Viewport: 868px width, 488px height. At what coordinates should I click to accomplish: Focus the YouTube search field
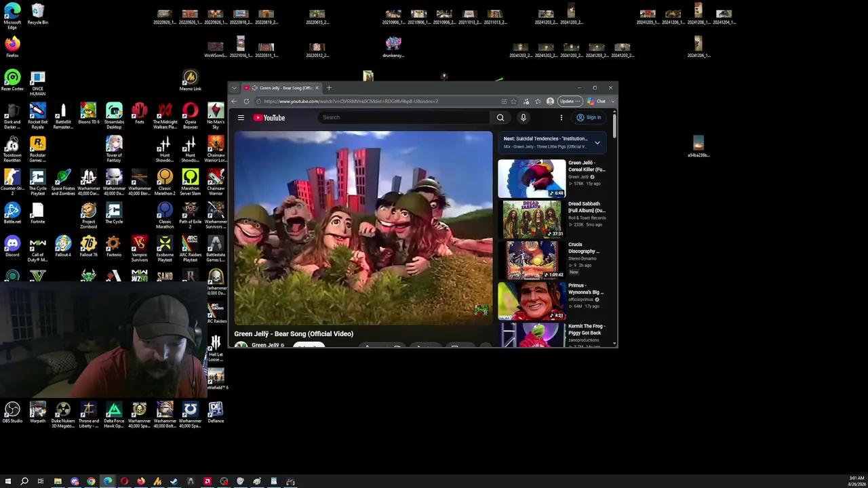[405, 118]
